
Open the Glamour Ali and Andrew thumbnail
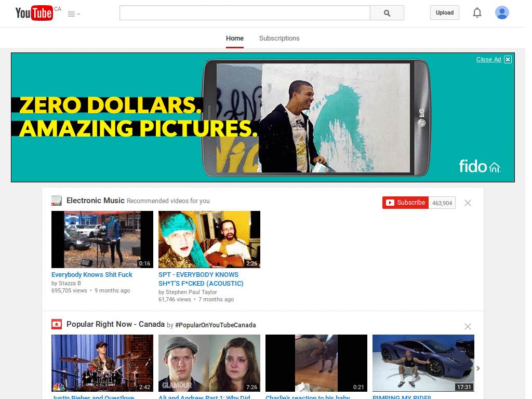209,363
